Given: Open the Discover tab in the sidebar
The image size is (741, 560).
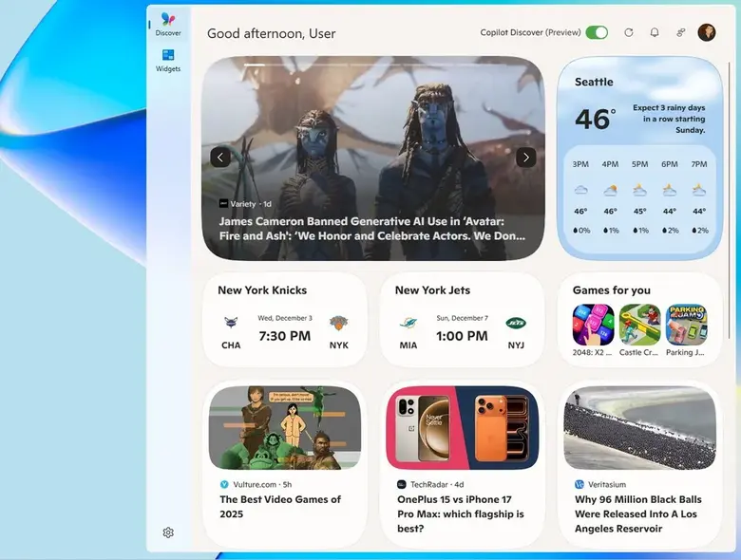Looking at the screenshot, I should click(x=168, y=24).
